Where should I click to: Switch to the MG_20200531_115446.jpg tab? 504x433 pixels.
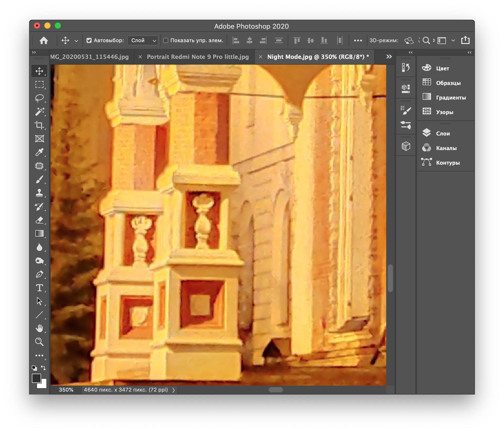(89, 57)
